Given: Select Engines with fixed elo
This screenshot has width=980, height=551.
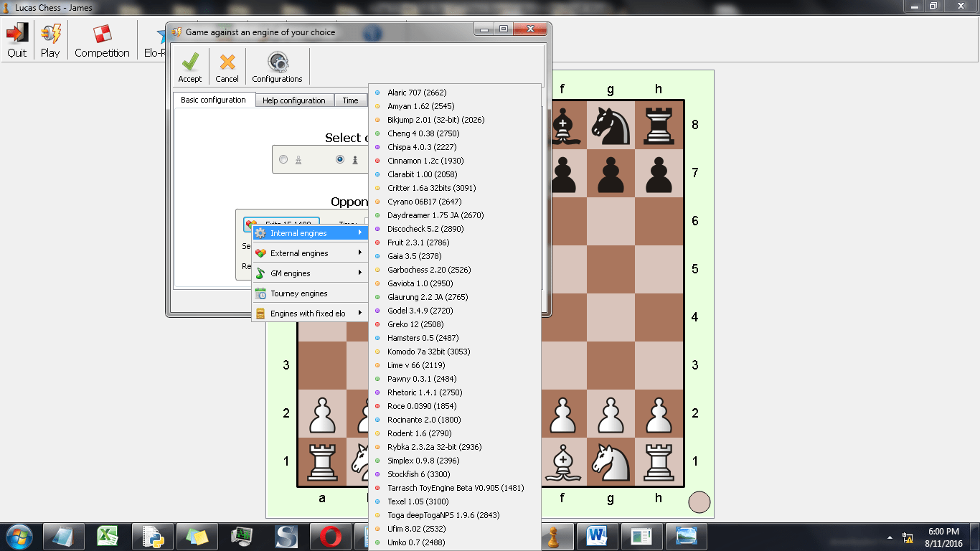Looking at the screenshot, I should pos(308,313).
